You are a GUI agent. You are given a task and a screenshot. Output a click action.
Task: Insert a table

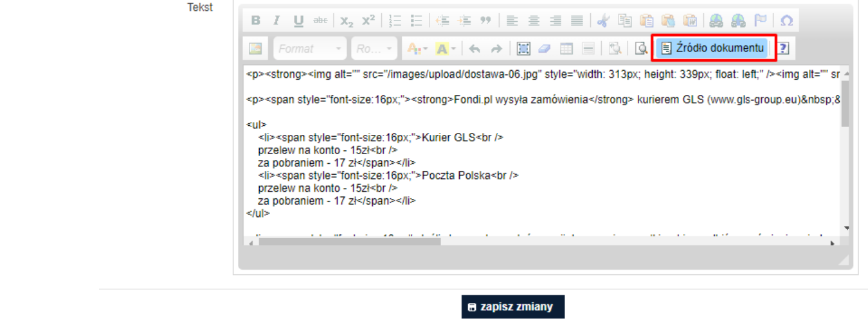tap(566, 48)
